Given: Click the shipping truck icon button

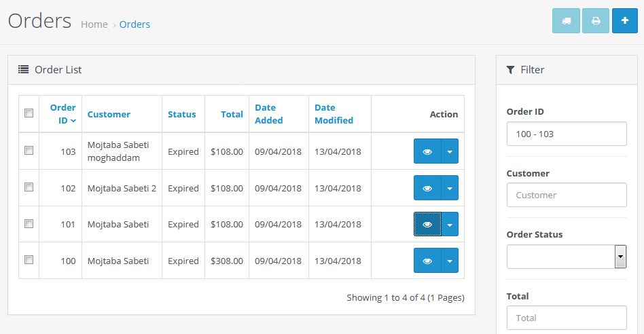Looking at the screenshot, I should pos(567,21).
